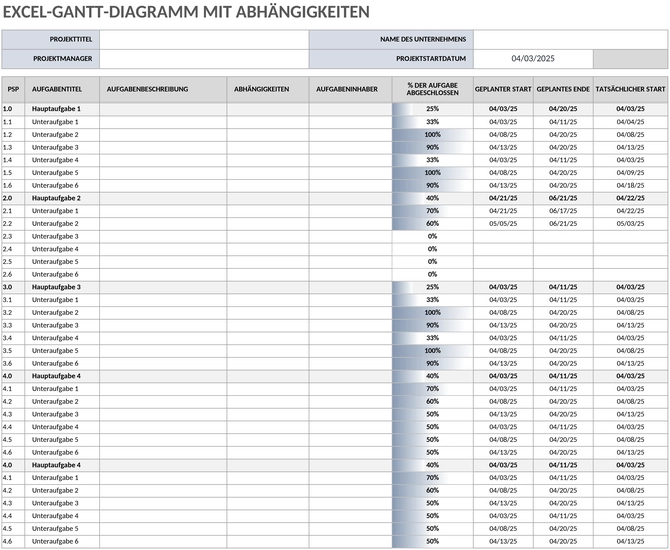
Task: Click PSP cell 3.5
Action: tap(13, 351)
